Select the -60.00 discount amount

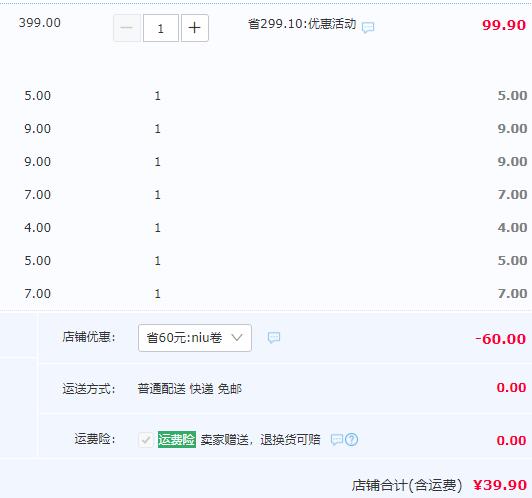click(x=500, y=339)
